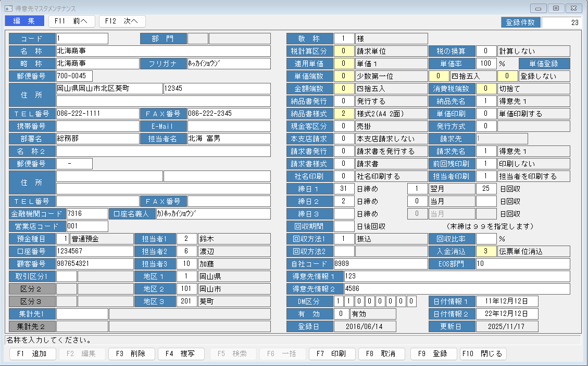The width and height of the screenshot is (588, 366).
Task: Go to next record with F12 次へ
Action: pos(122,21)
